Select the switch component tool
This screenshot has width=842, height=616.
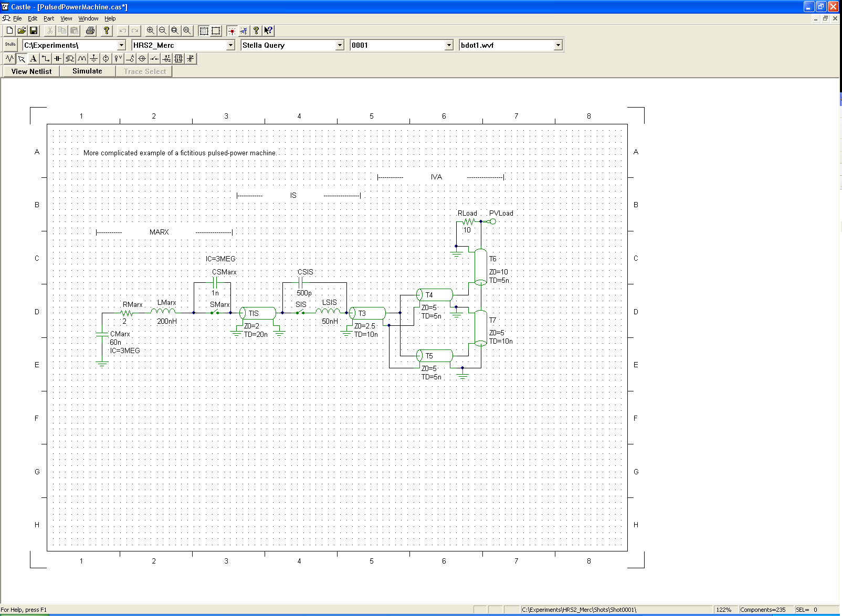(x=154, y=59)
